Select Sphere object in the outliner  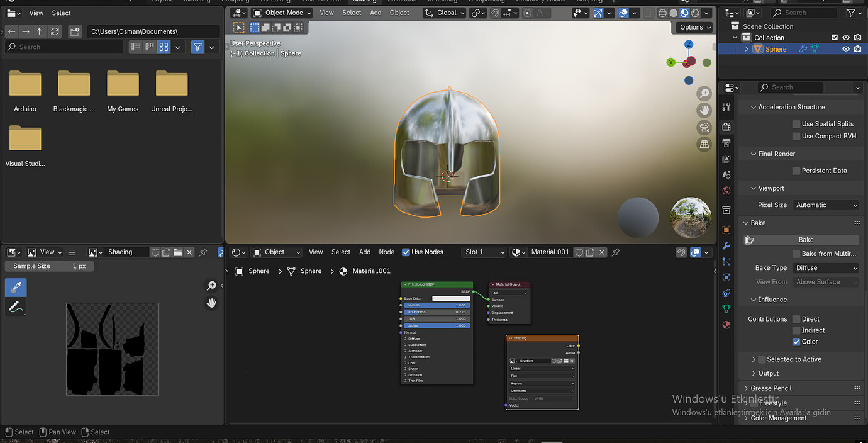[x=776, y=49]
